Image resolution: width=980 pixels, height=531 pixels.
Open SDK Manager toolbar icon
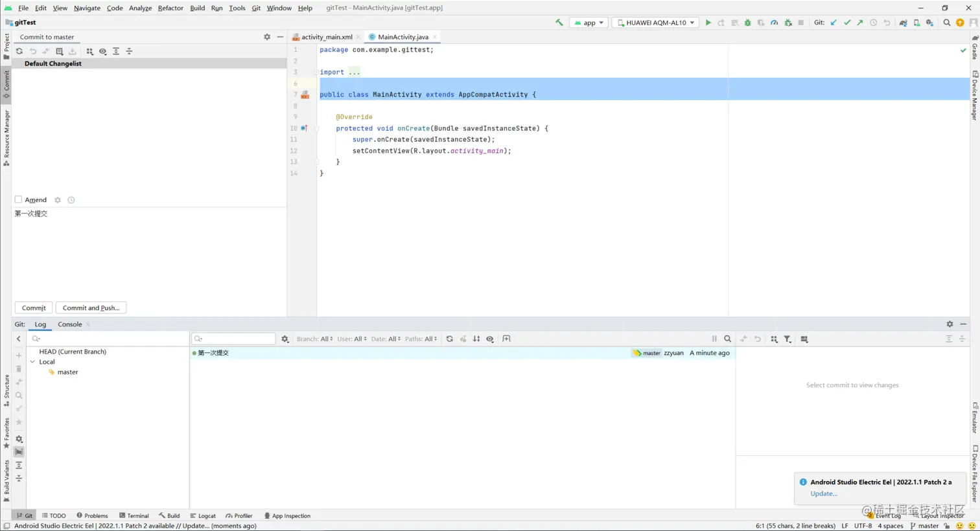(929, 23)
